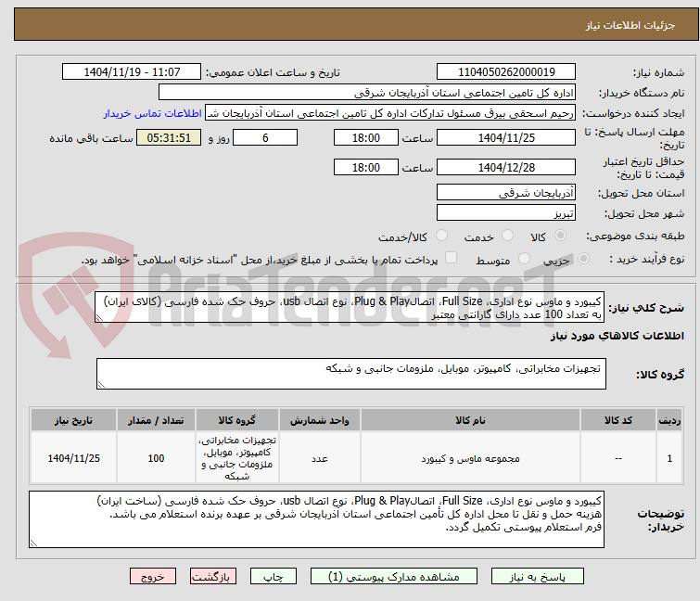The width and height of the screenshot is (700, 601).
Task: Click delivery province field 'آذربایجان شرقی'
Action: click(x=506, y=192)
